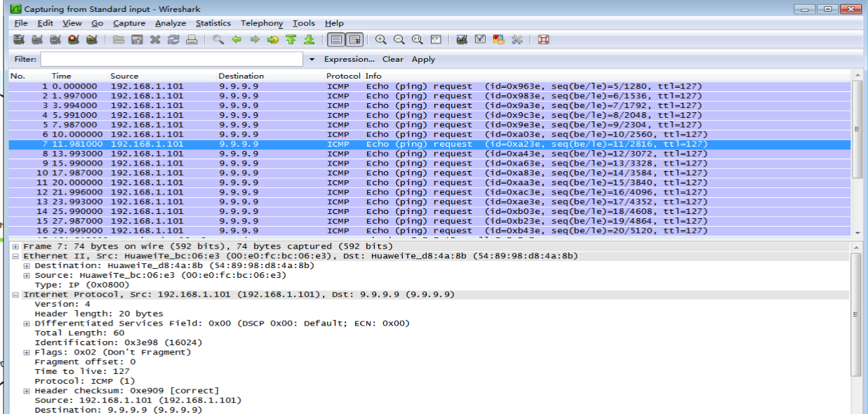Print packets with the printer icon

tap(192, 40)
